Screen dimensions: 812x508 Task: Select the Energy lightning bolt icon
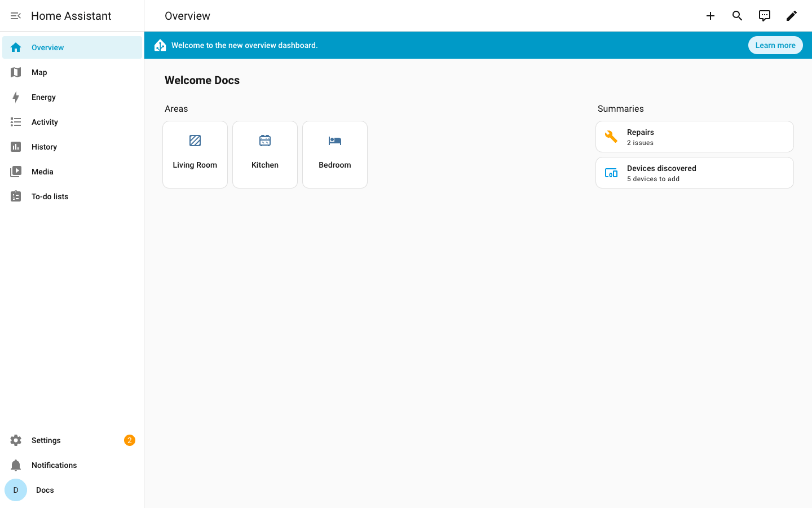(16, 97)
